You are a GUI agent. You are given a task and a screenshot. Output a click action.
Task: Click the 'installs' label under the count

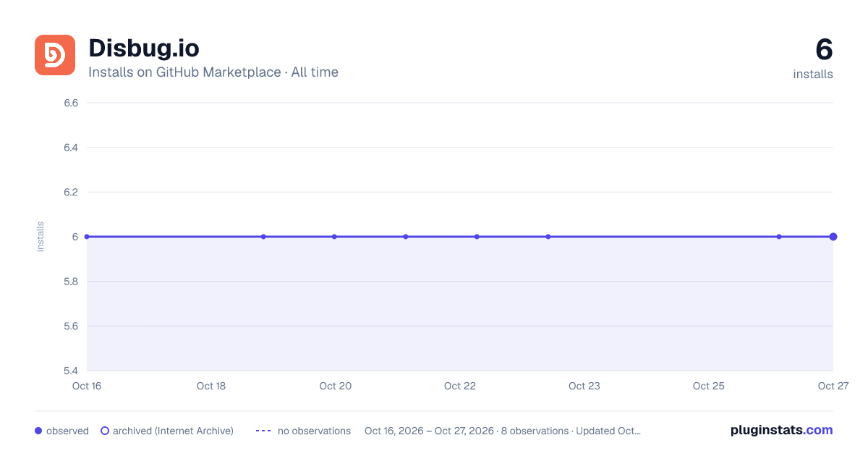[x=813, y=74]
